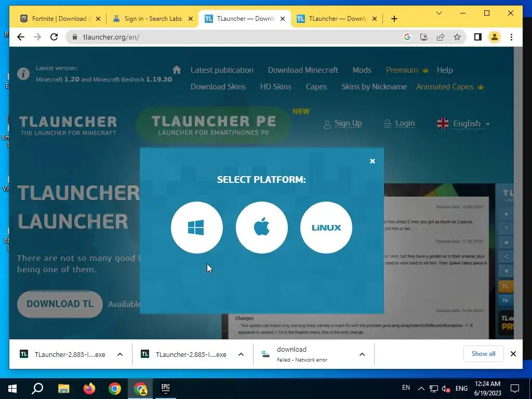Image resolution: width=532 pixels, height=399 pixels.
Task: Click the info icon near Latest version
Action: tap(23, 74)
